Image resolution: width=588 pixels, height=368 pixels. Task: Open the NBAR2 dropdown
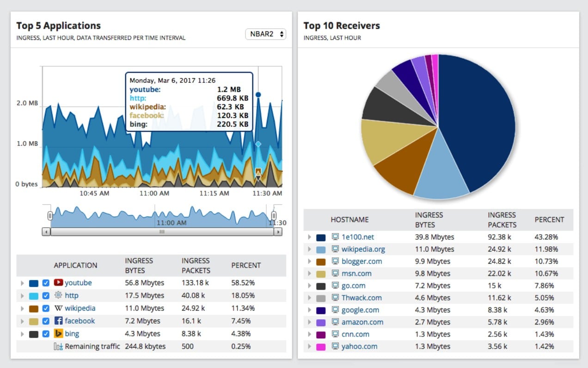click(265, 34)
